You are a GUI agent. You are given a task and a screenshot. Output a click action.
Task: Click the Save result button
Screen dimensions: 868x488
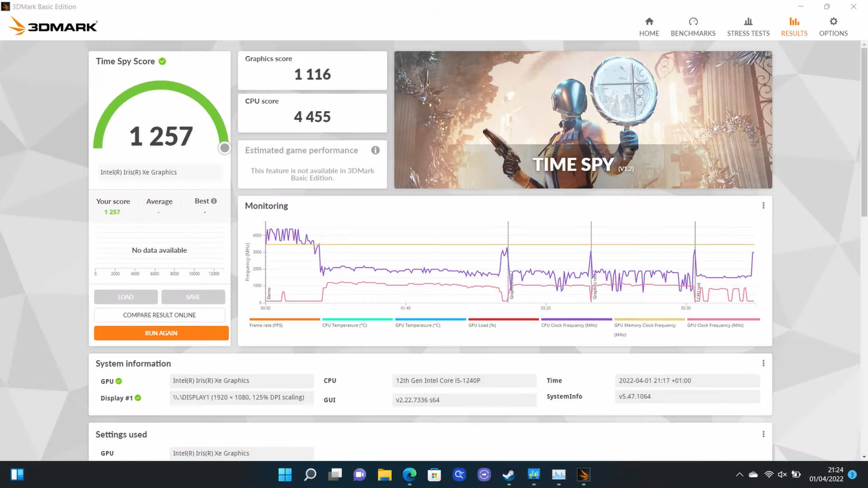point(193,297)
